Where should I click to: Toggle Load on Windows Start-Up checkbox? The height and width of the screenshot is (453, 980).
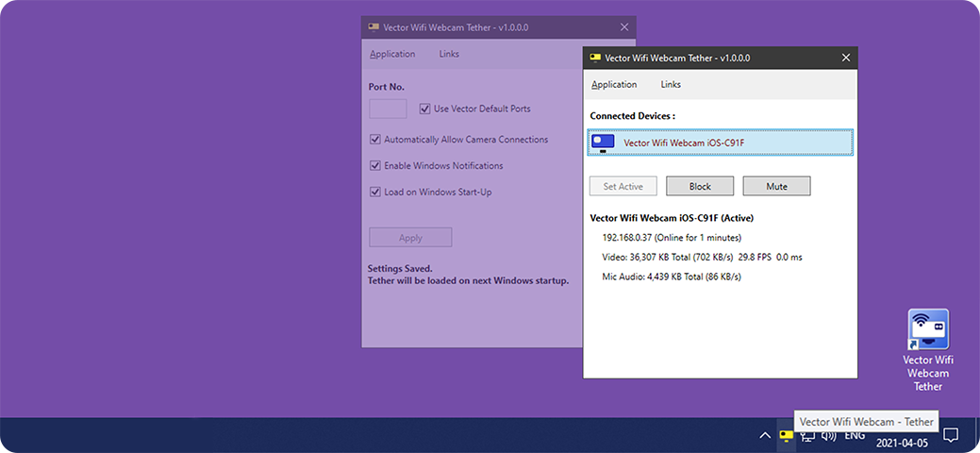click(375, 193)
